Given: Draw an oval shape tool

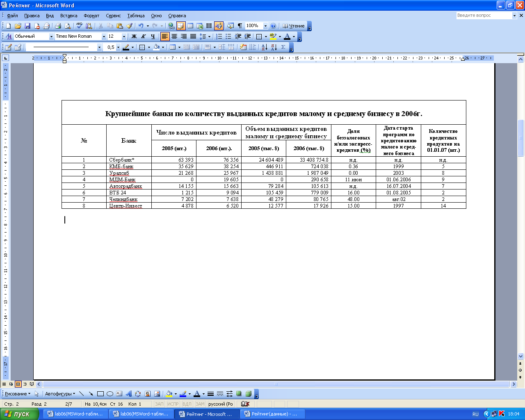Looking at the screenshot, I should (110, 394).
